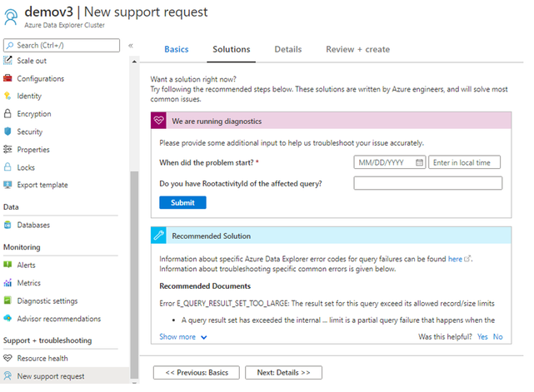This screenshot has width=534, height=392.
Task: Click the Databases icon
Action: tap(7, 225)
